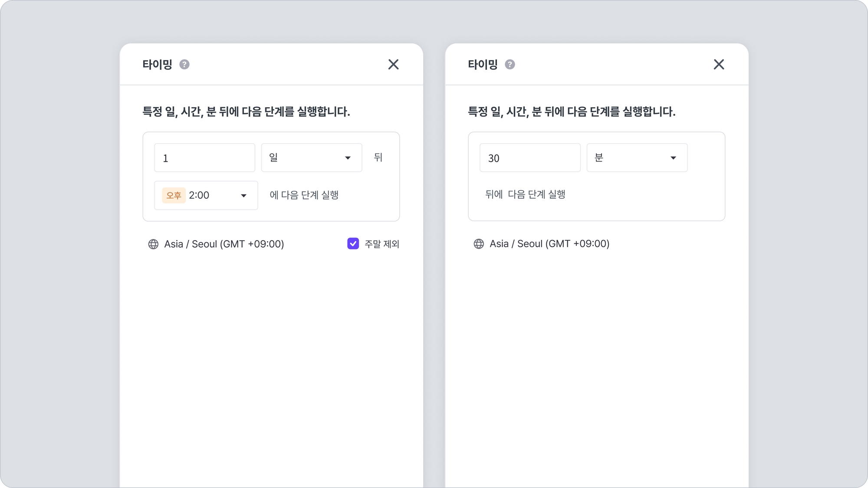Click the 주말 제외 label text

click(x=382, y=244)
